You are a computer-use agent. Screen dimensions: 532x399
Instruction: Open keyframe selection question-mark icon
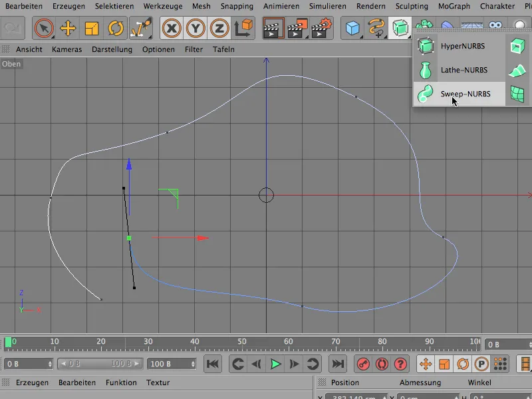coord(400,364)
